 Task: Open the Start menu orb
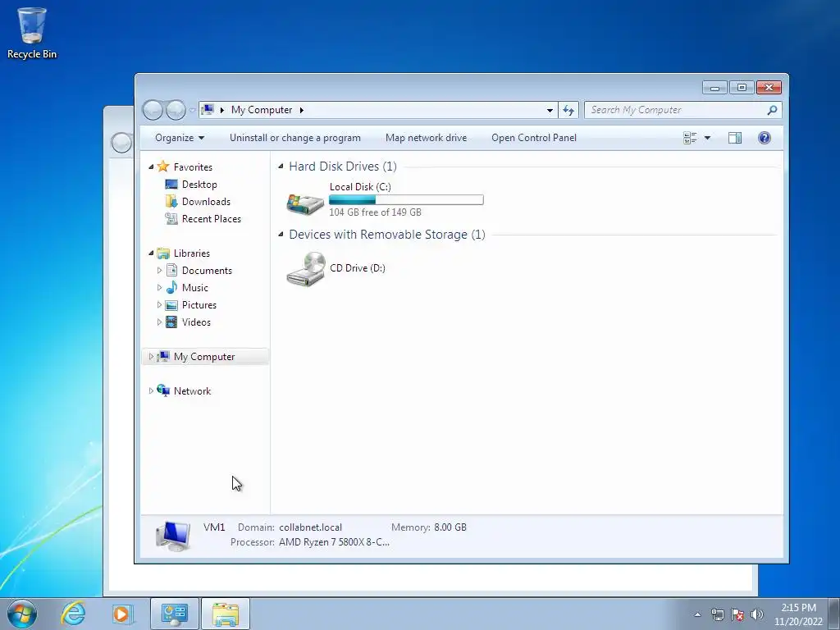[22, 614]
